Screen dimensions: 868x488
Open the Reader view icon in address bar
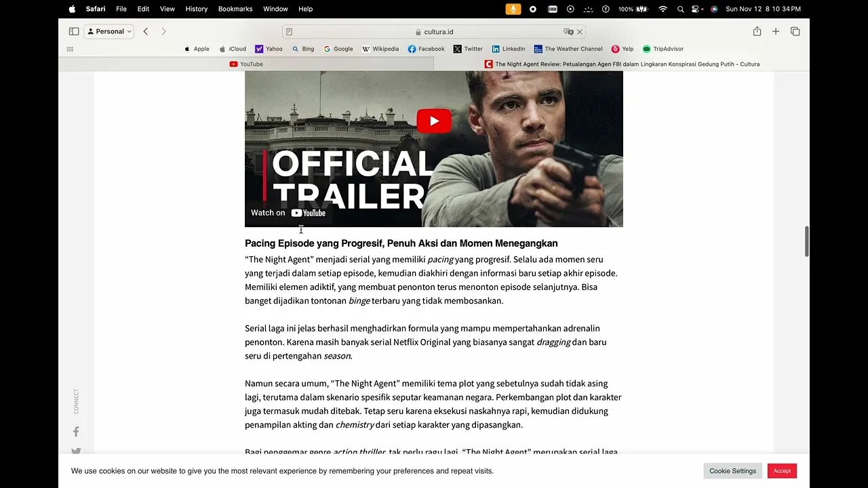[290, 32]
